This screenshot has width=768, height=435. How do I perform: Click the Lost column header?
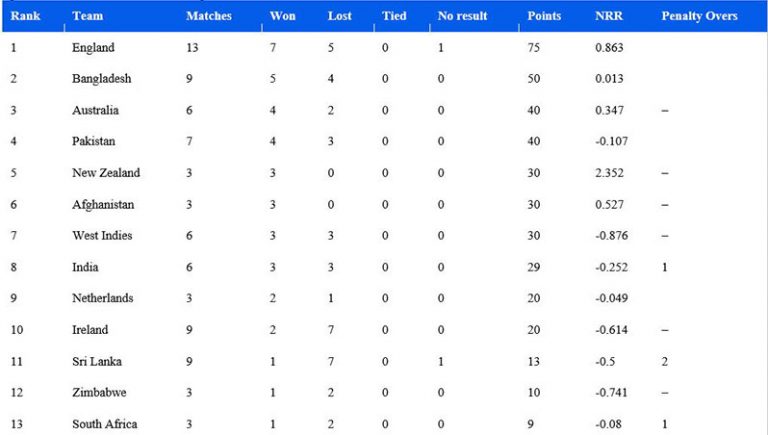click(339, 16)
